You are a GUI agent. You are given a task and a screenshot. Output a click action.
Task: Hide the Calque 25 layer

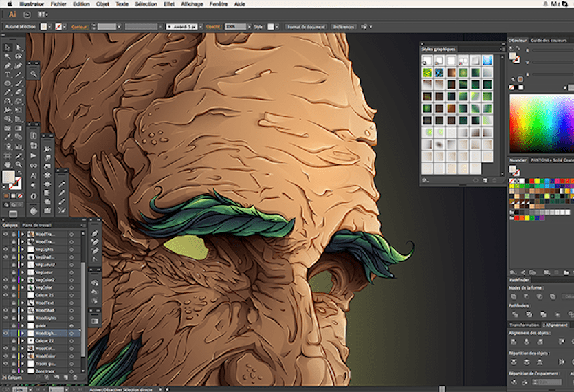point(5,295)
